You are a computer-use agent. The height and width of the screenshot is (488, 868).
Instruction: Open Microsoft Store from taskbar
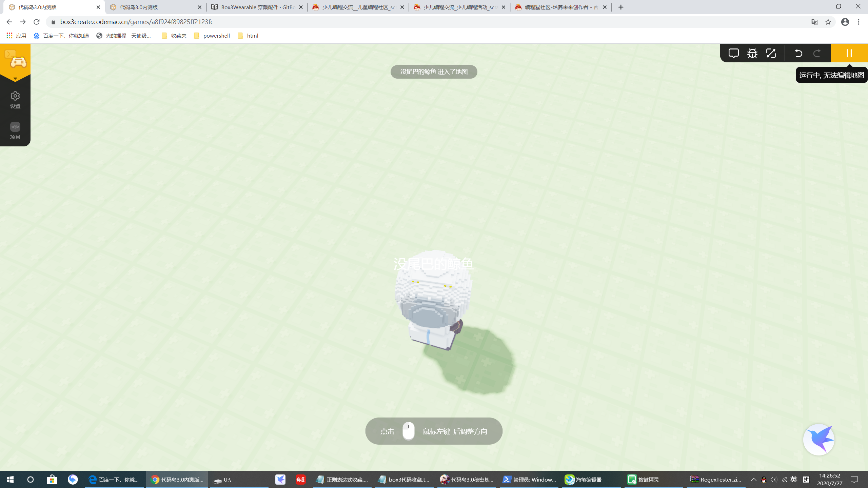tap(52, 480)
